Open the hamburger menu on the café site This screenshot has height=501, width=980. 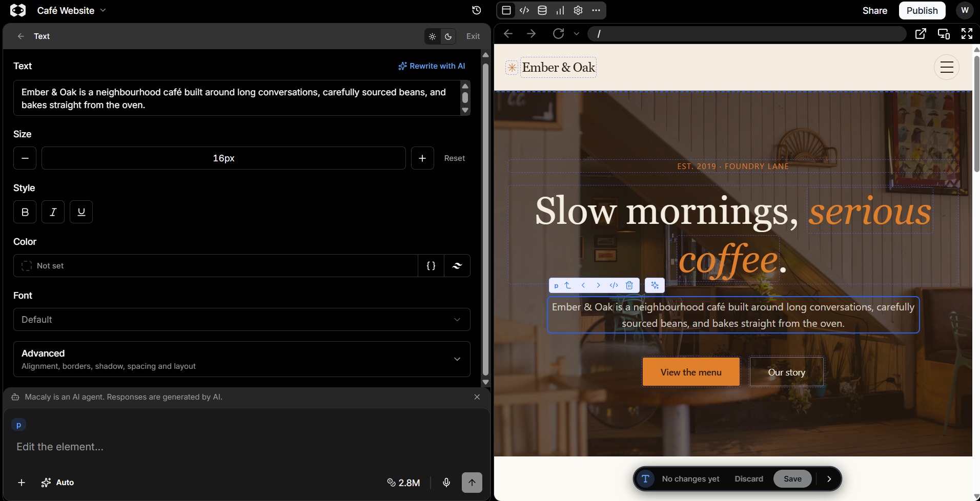coord(947,67)
